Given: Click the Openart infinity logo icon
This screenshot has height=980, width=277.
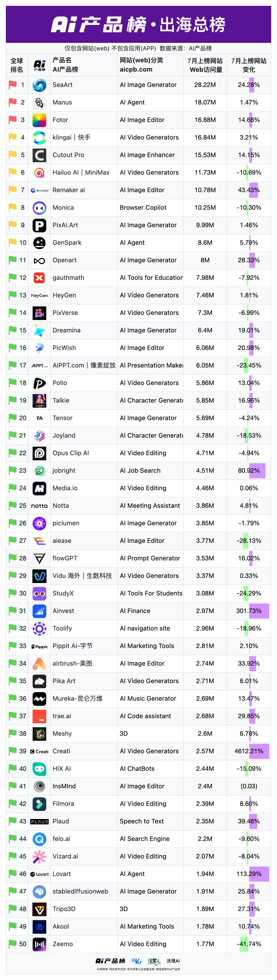Looking at the screenshot, I should (39, 260).
